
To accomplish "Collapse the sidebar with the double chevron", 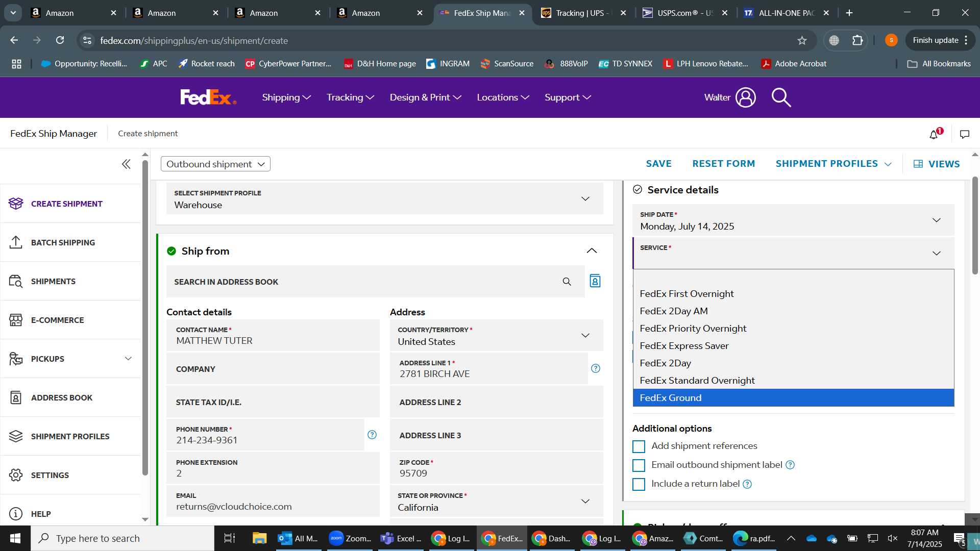I will coord(126,164).
